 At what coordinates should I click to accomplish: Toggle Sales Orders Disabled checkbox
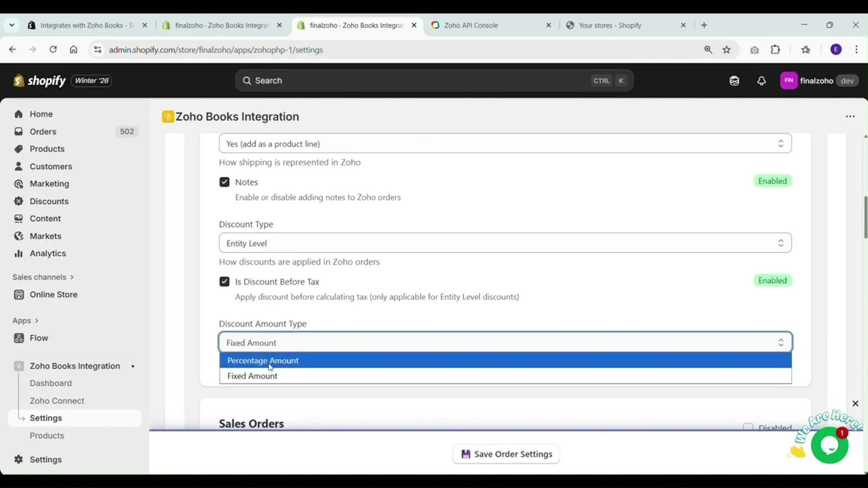748,427
